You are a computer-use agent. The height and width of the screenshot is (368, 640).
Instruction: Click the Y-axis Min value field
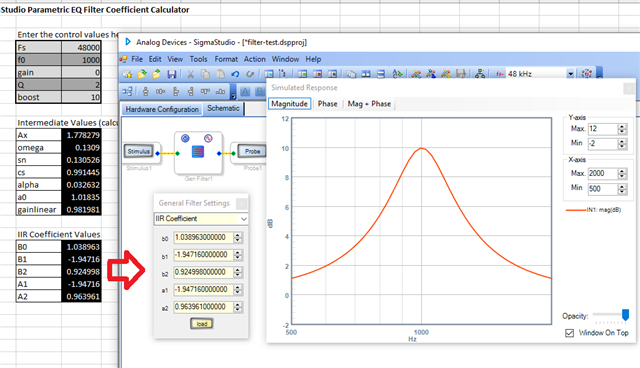pyautogui.click(x=602, y=144)
